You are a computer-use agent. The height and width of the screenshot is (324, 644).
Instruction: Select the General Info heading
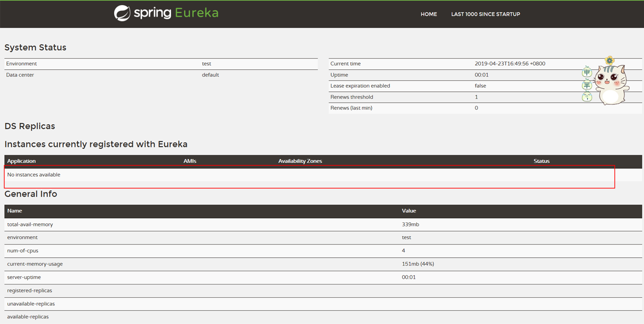pos(31,194)
